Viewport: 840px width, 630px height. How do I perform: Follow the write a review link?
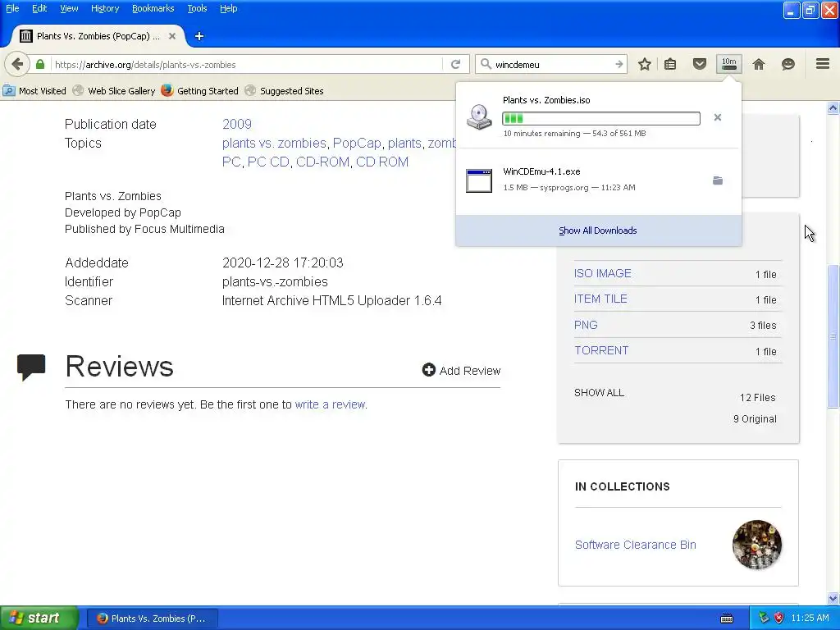[x=330, y=404]
